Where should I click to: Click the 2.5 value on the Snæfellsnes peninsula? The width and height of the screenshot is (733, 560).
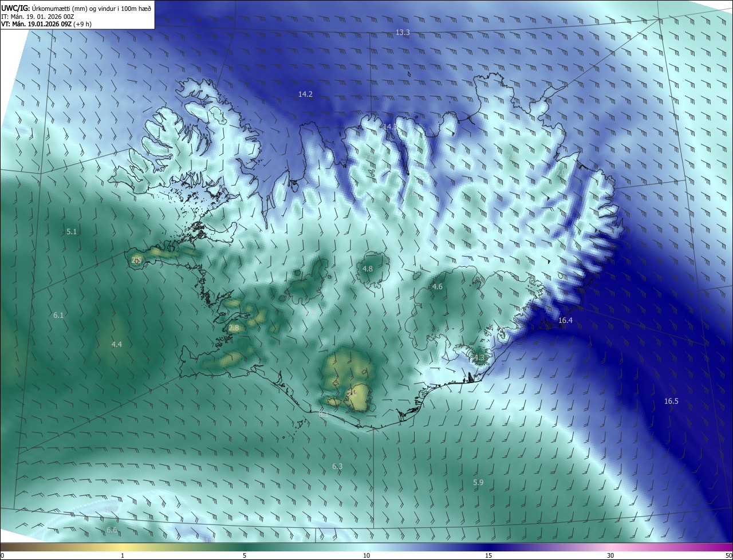pyautogui.click(x=136, y=260)
